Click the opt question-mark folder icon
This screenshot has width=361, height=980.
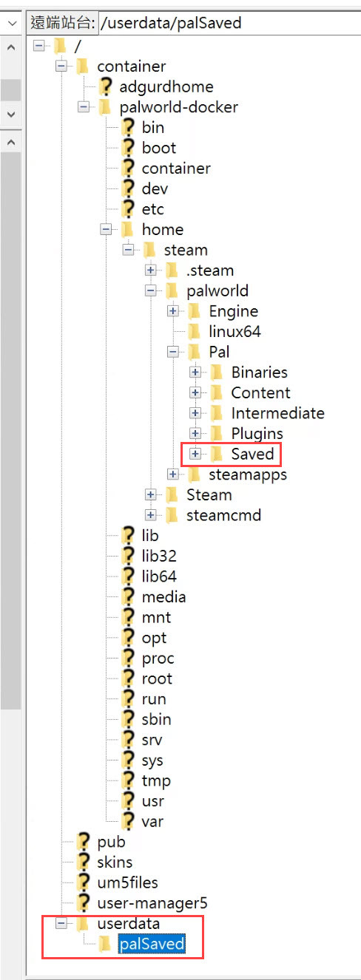point(129,637)
